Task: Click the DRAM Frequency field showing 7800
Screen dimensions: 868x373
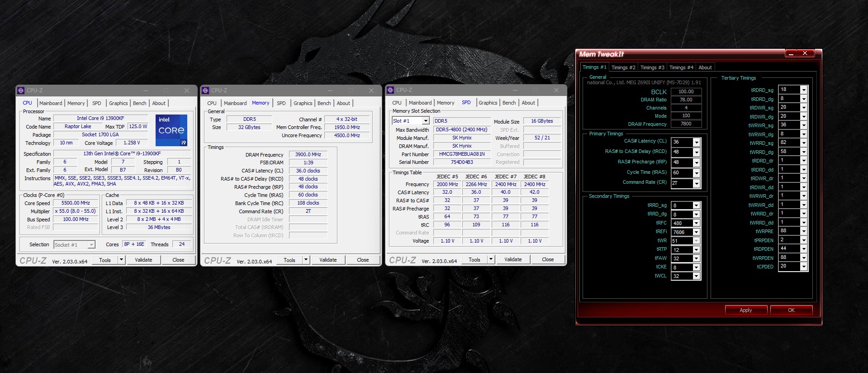Action: 686,124
